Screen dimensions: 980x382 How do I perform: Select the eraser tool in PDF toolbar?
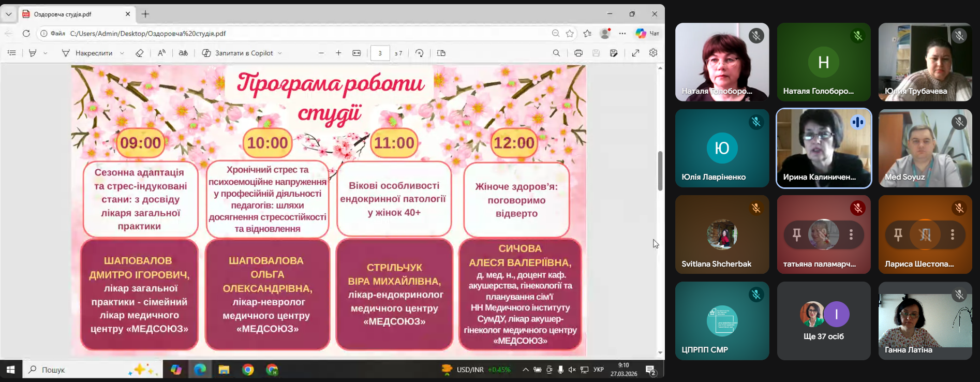[x=139, y=53]
